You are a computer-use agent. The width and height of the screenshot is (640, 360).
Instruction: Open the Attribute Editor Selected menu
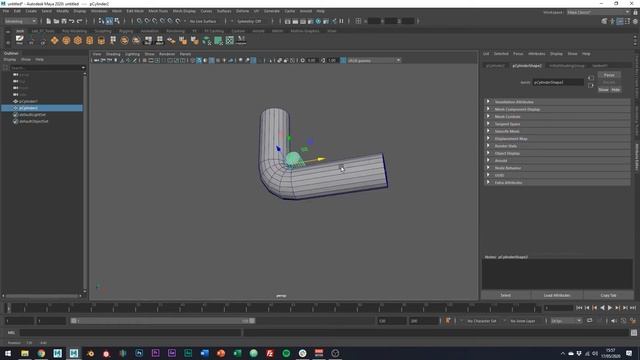click(x=501, y=54)
